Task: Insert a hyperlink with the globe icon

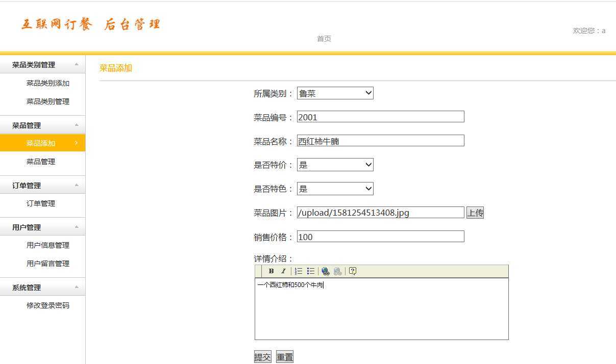Action: (326, 271)
